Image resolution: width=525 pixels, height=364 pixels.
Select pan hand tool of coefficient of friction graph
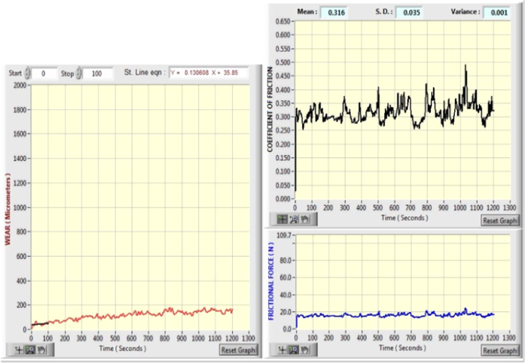(305, 219)
